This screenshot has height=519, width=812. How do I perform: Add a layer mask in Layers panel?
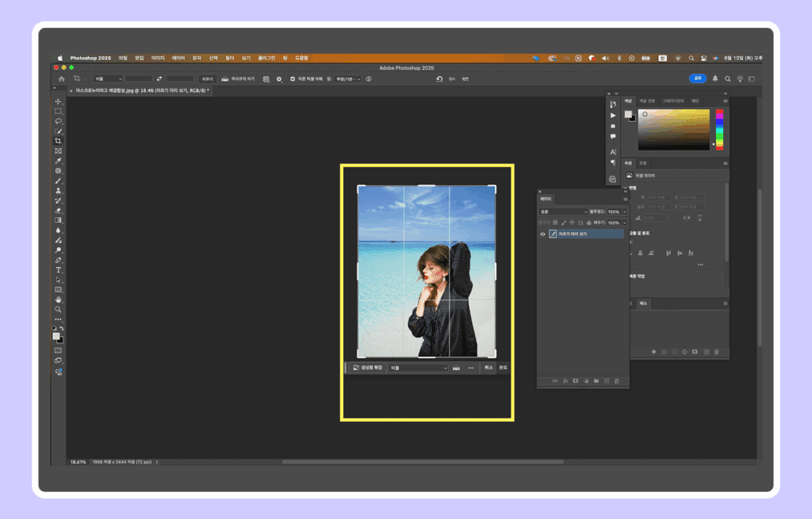(576, 381)
